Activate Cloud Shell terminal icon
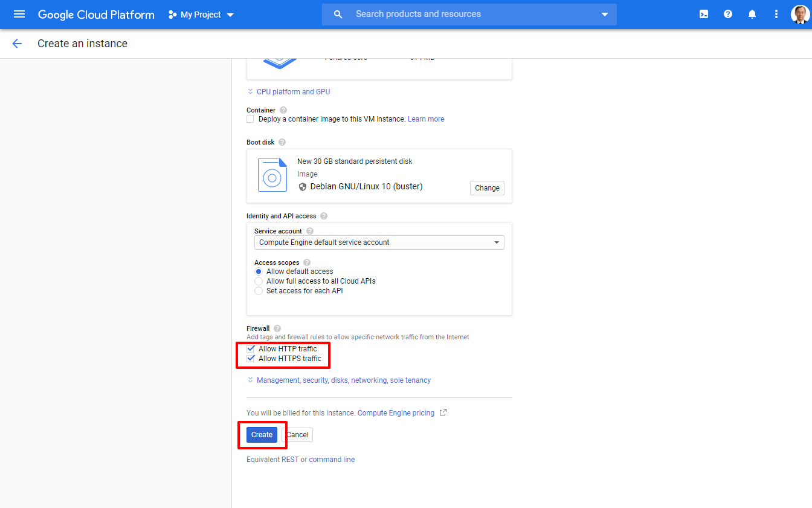This screenshot has height=508, width=812. click(x=704, y=15)
